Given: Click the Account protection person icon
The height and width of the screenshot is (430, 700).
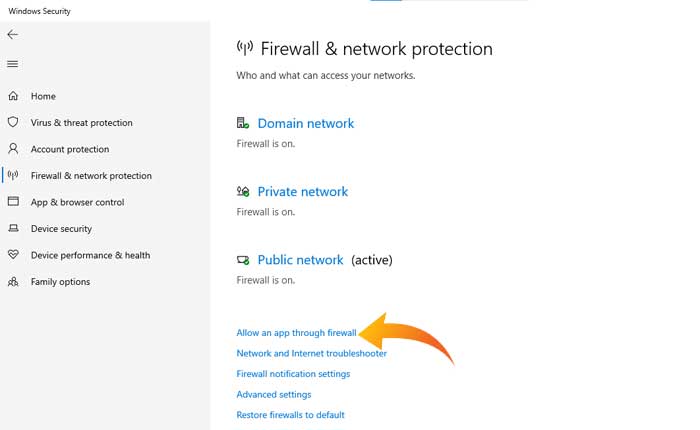Looking at the screenshot, I should pos(13,149).
